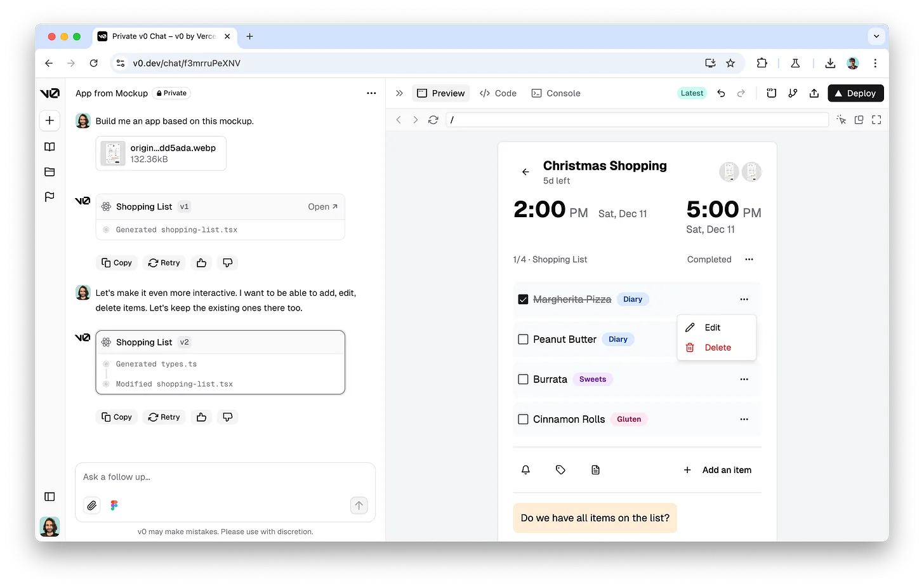Open chat options three-dot menu
The image size is (924, 588).
coord(371,93)
